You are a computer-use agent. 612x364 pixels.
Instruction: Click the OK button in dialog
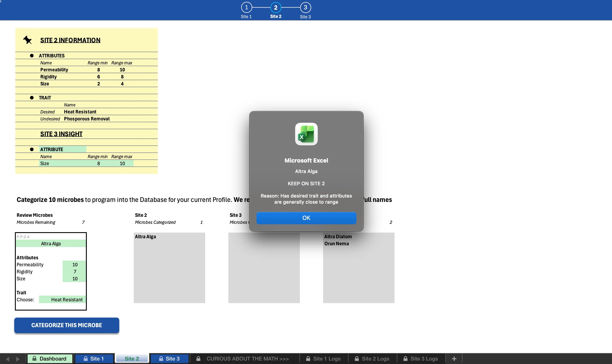pos(306,218)
